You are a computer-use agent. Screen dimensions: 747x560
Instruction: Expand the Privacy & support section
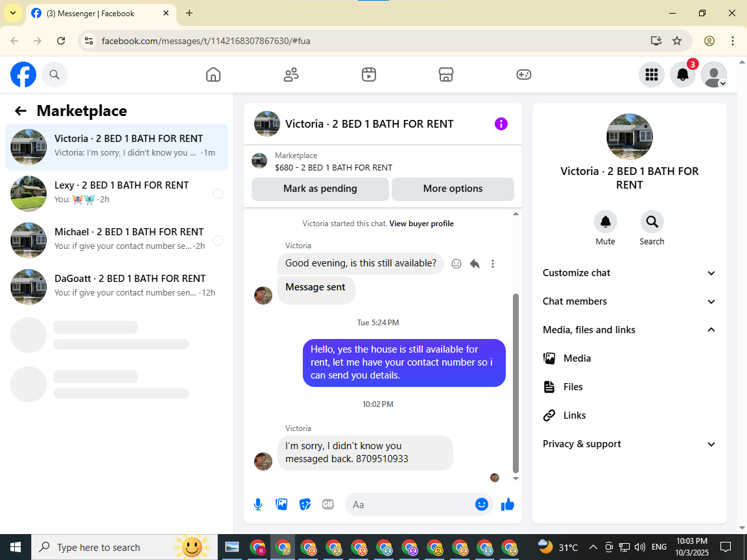tap(629, 444)
